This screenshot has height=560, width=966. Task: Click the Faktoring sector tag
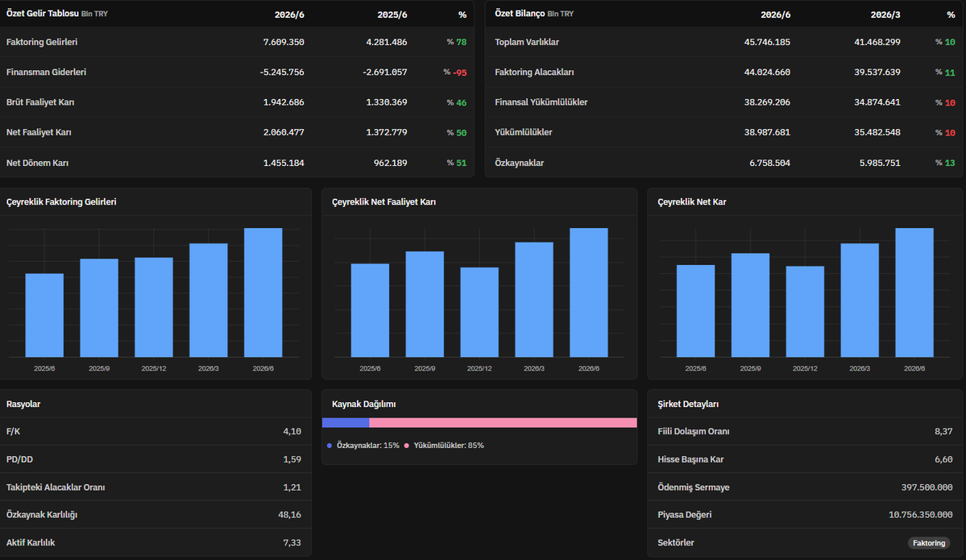click(928, 543)
